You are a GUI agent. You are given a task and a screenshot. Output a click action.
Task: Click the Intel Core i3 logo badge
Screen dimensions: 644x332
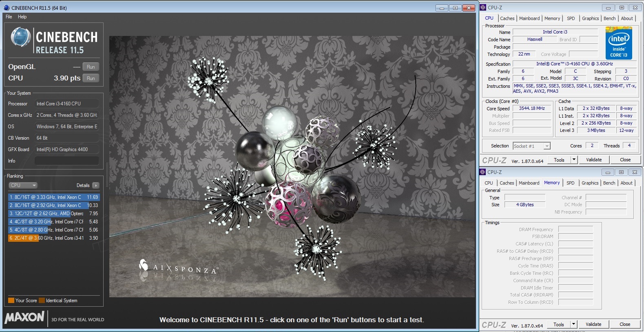[619, 43]
